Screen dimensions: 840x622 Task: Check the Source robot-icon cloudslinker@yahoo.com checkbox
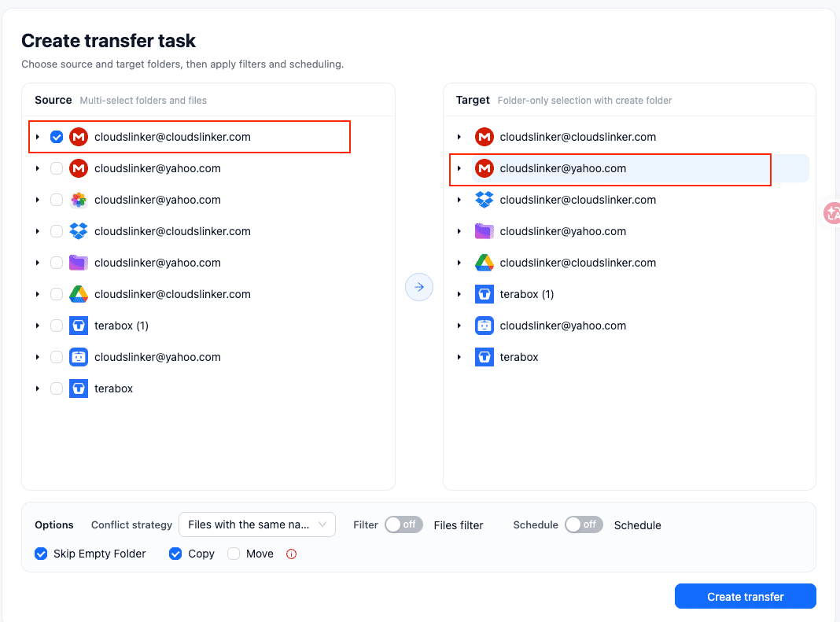[57, 357]
